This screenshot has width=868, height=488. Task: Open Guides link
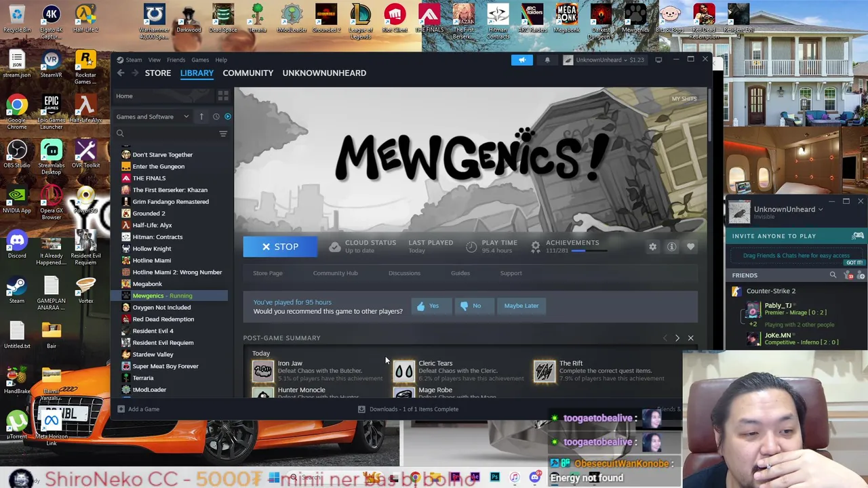click(x=460, y=273)
